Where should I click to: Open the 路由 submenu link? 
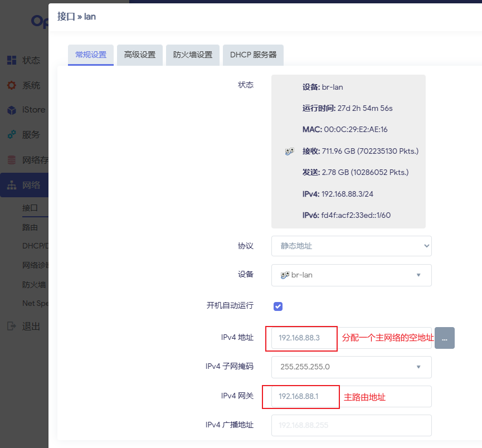30,227
